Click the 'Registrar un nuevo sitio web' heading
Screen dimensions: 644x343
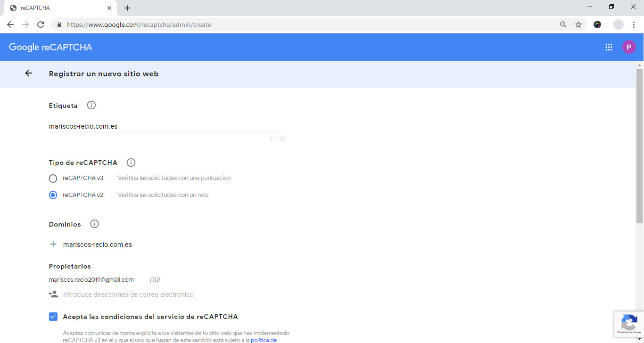click(x=104, y=73)
